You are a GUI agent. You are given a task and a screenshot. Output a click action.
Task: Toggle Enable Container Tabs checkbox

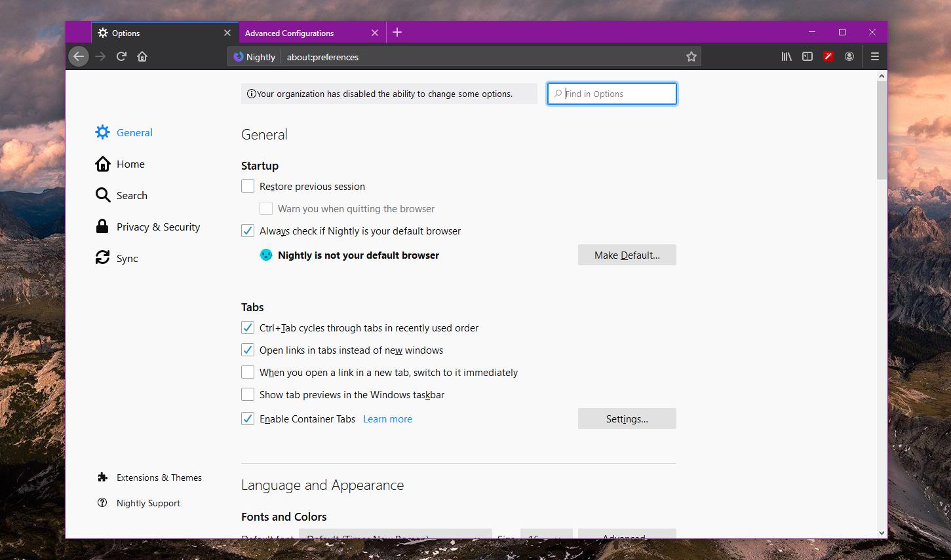[248, 419]
